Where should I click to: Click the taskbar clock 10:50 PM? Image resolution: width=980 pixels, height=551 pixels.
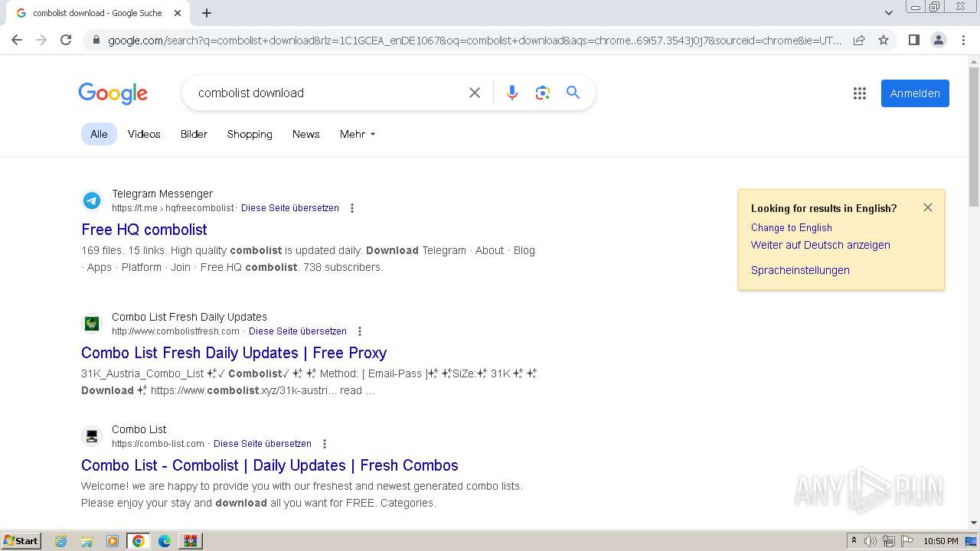[941, 541]
